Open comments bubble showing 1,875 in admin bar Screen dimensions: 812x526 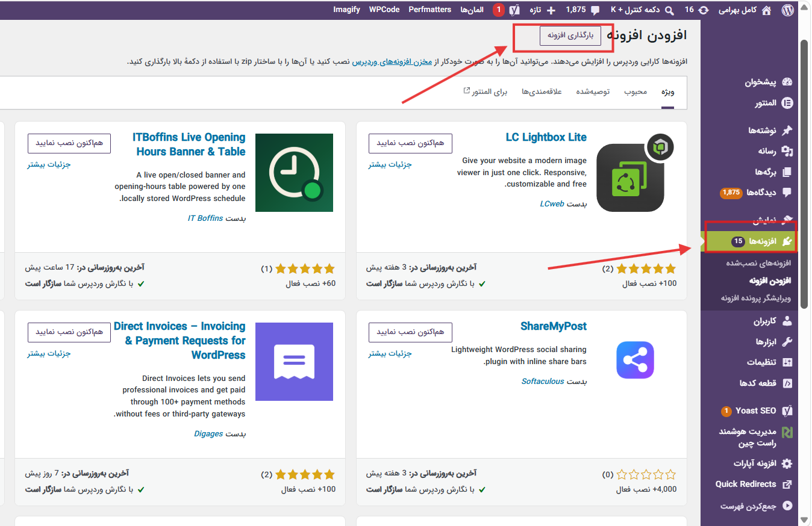(x=582, y=10)
